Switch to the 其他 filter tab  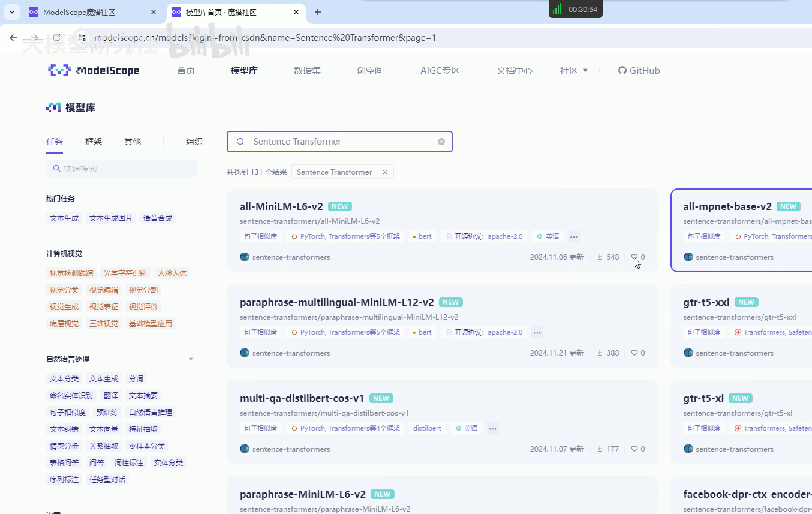(x=133, y=142)
